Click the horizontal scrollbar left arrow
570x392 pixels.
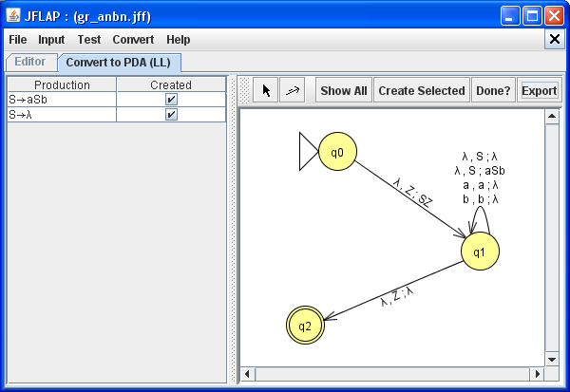248,374
